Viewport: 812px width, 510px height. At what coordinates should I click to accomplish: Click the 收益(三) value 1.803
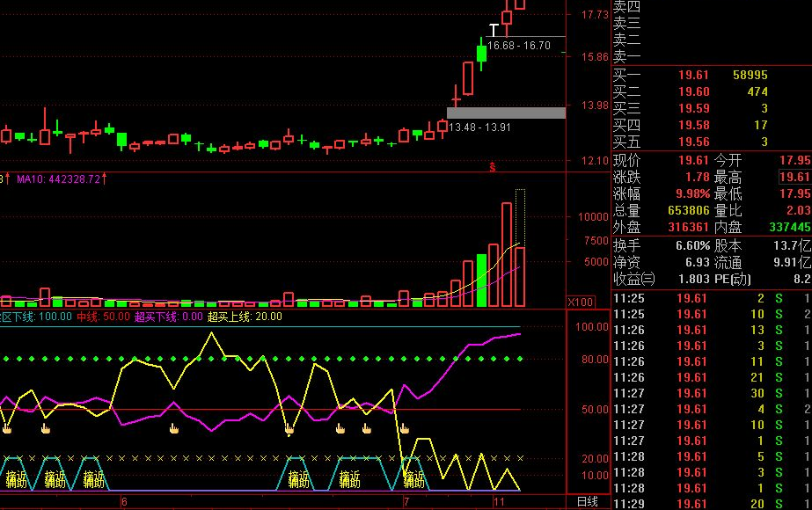(694, 279)
